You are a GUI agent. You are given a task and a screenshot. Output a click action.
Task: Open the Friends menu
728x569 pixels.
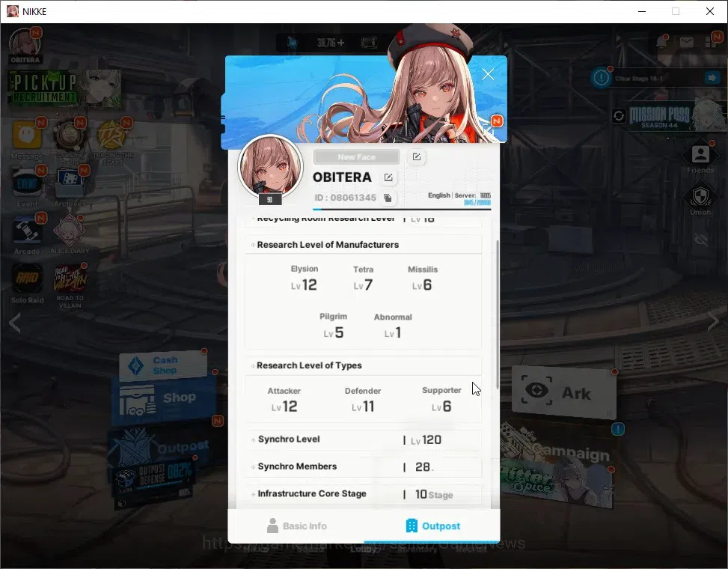click(x=700, y=159)
